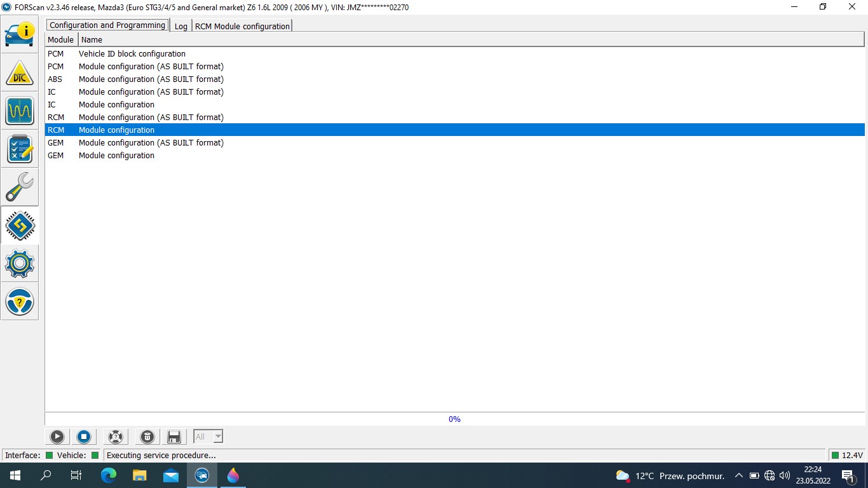Click the trash delete icon in toolbar
Screen dimensions: 868x488
coord(147,437)
